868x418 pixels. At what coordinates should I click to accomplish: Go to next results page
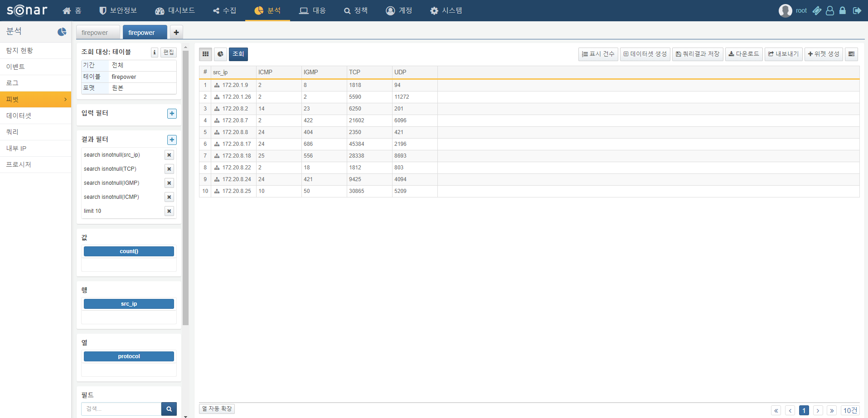click(x=818, y=410)
